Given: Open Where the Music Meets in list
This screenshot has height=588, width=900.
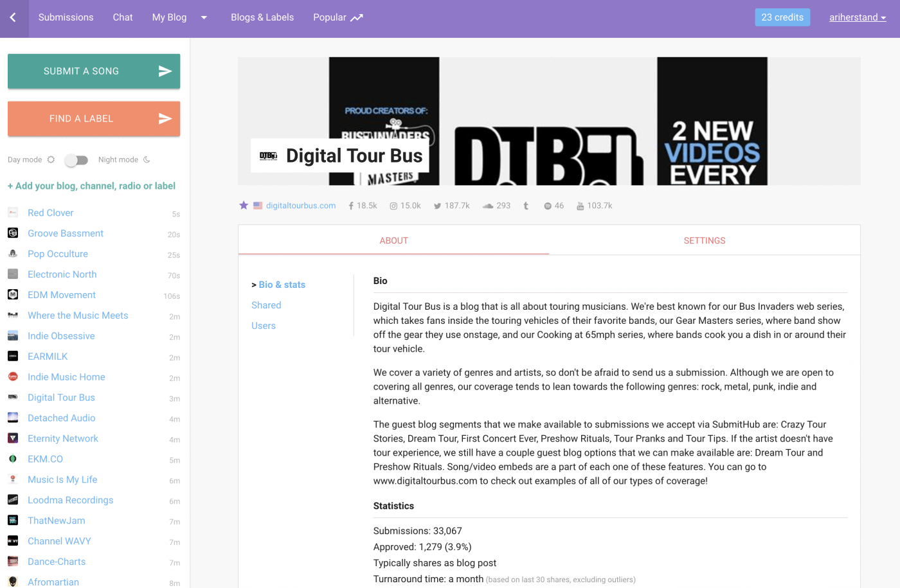Looking at the screenshot, I should 78,316.
